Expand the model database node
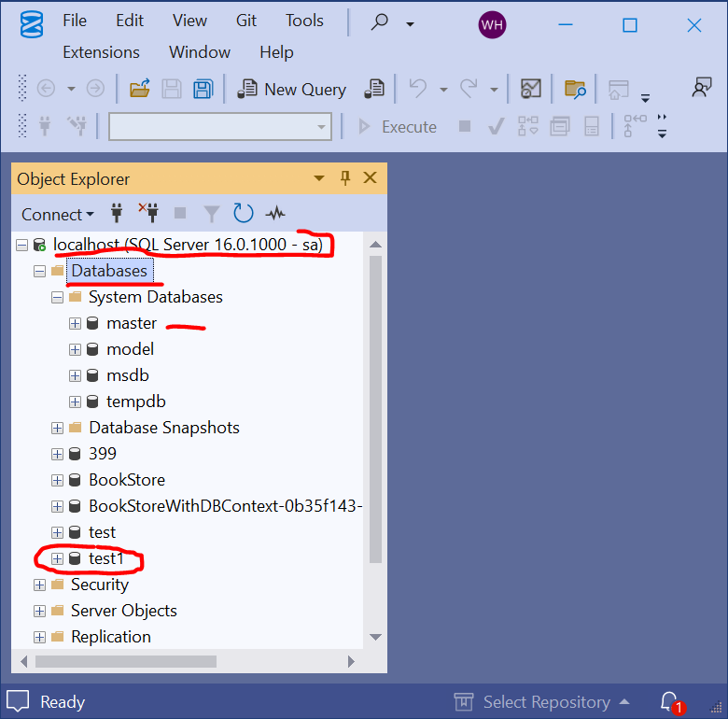Viewport: 728px width, 719px height. click(75, 349)
